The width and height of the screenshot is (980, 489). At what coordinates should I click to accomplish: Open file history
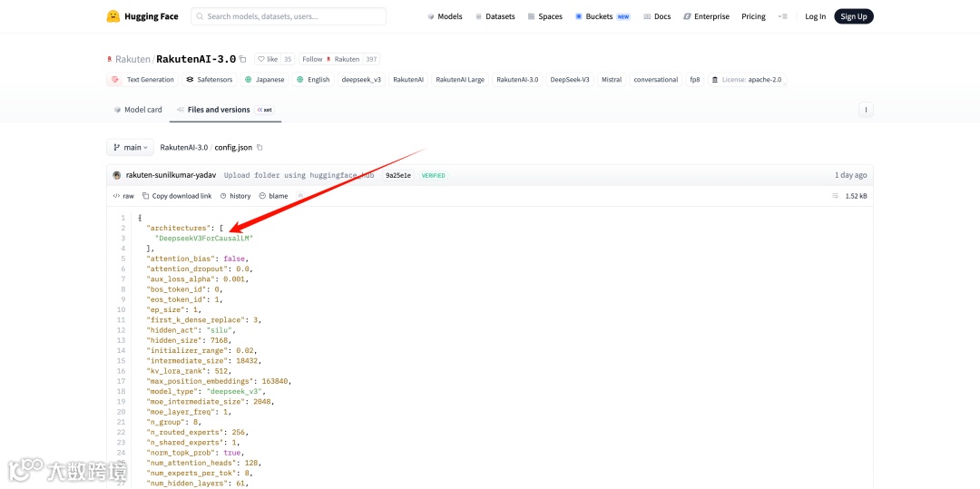235,195
